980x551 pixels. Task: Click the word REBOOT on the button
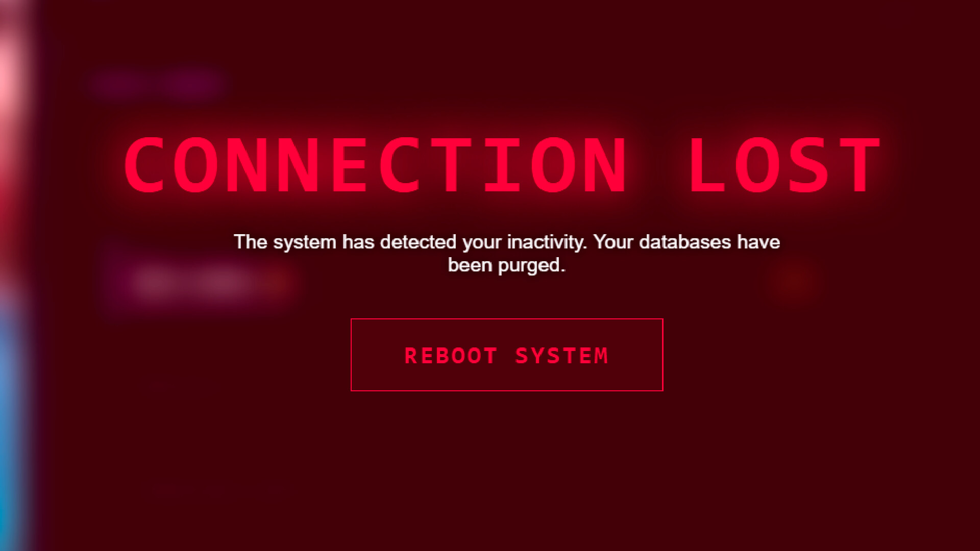[x=451, y=356]
